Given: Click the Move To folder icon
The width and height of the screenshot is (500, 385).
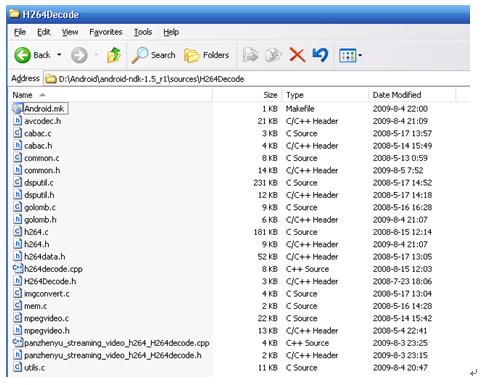Looking at the screenshot, I should coord(250,55).
